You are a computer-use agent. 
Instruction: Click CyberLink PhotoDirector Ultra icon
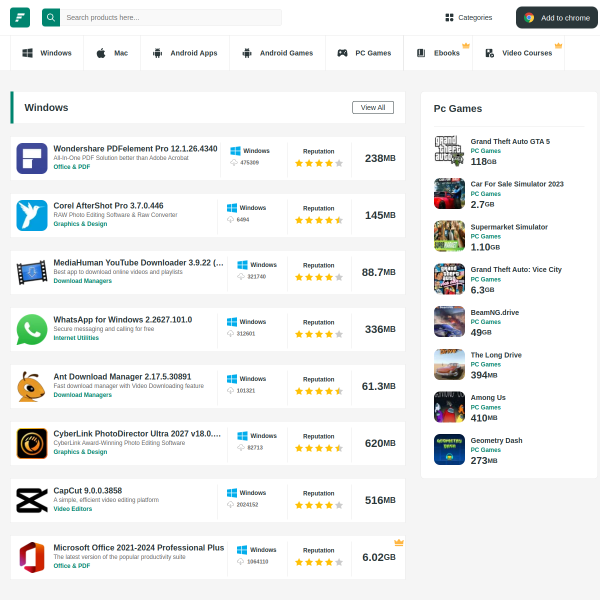32,443
